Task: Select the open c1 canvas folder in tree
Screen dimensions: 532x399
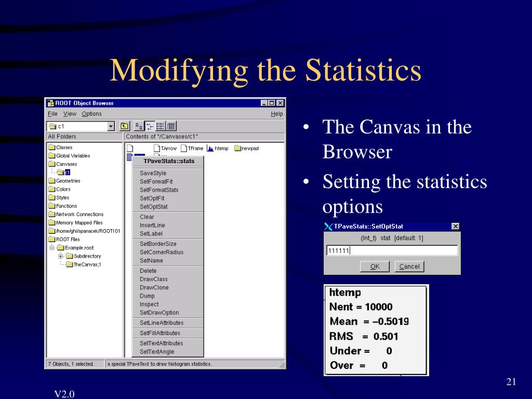Action: click(64, 172)
